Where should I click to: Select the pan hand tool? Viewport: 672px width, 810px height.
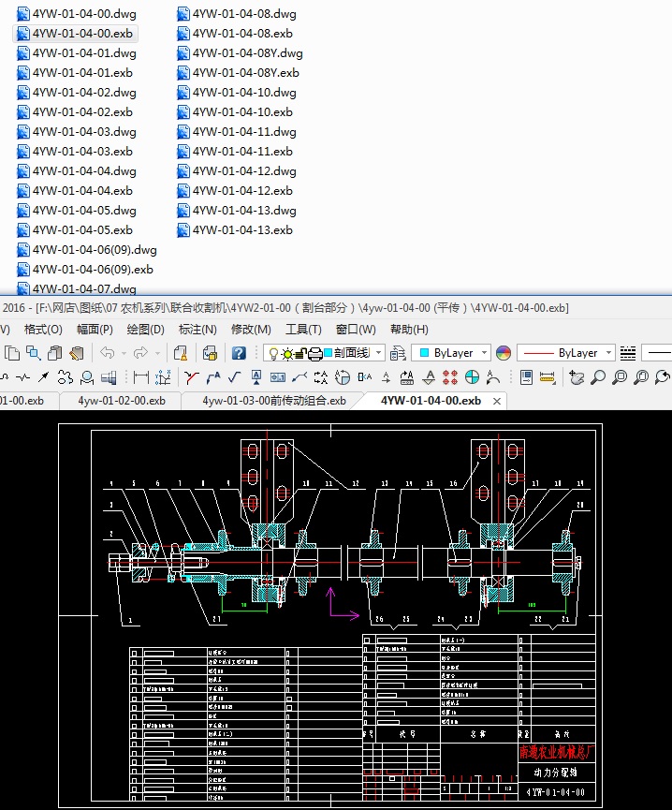click(x=577, y=377)
